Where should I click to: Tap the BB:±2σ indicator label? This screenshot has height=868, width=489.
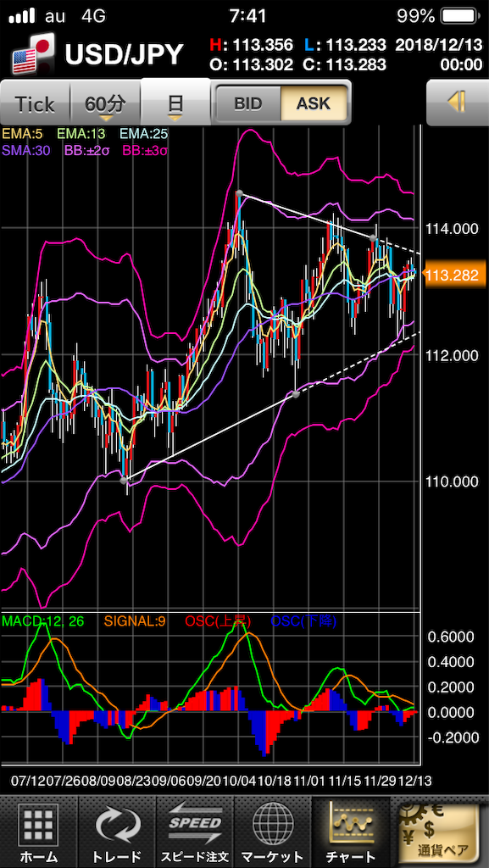(x=86, y=150)
